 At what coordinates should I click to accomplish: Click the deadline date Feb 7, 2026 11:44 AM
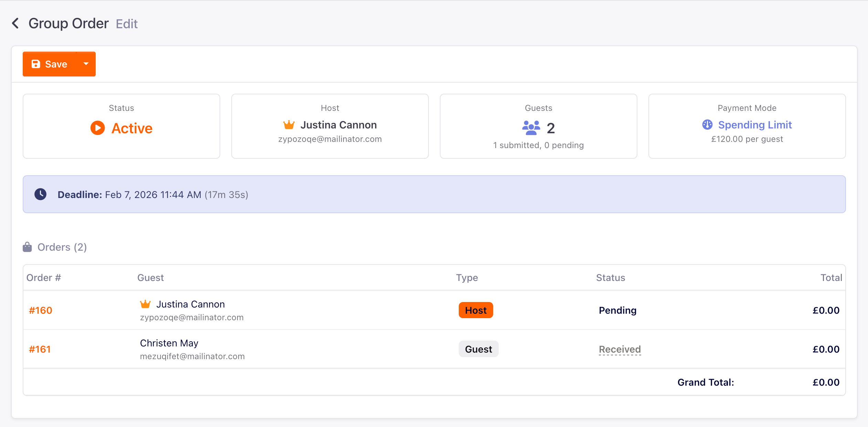tap(153, 195)
